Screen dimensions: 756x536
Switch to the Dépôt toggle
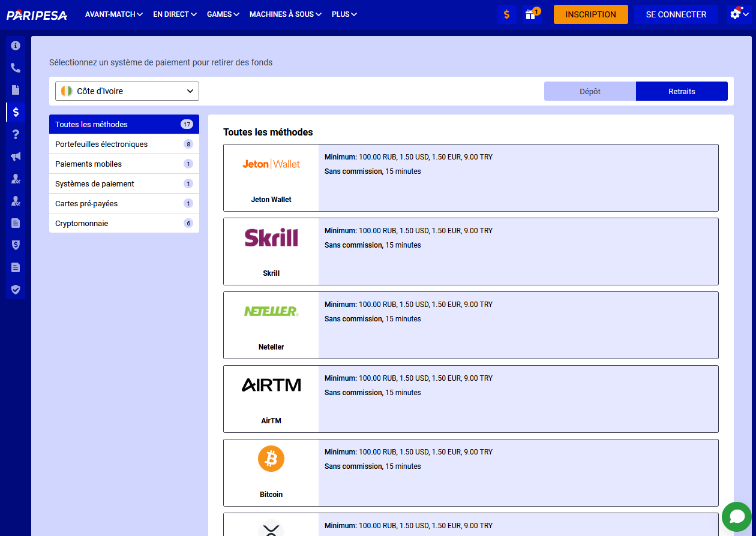point(590,91)
